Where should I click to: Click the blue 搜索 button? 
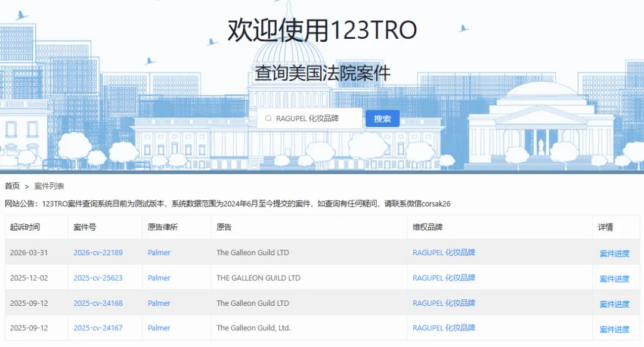(382, 119)
